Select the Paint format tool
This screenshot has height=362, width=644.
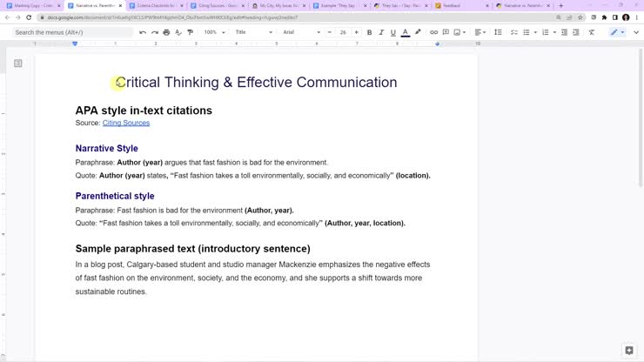point(191,32)
